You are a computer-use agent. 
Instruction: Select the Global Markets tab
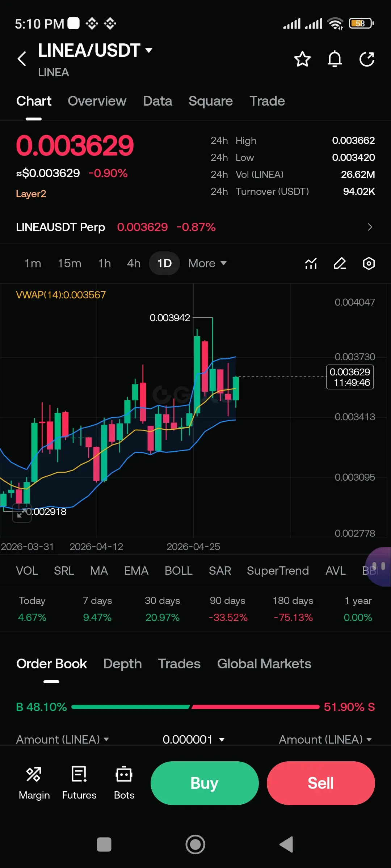pos(264,664)
